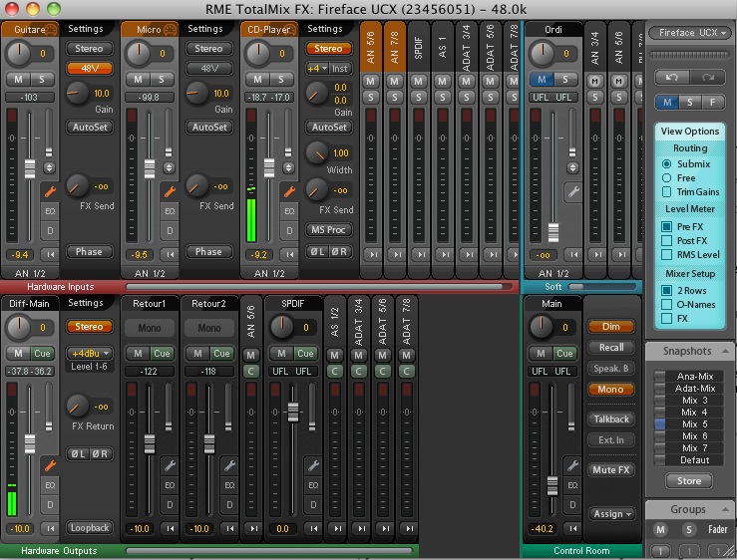Click CD-Player channel wrench icon
The width and height of the screenshot is (737, 560).
click(x=289, y=191)
